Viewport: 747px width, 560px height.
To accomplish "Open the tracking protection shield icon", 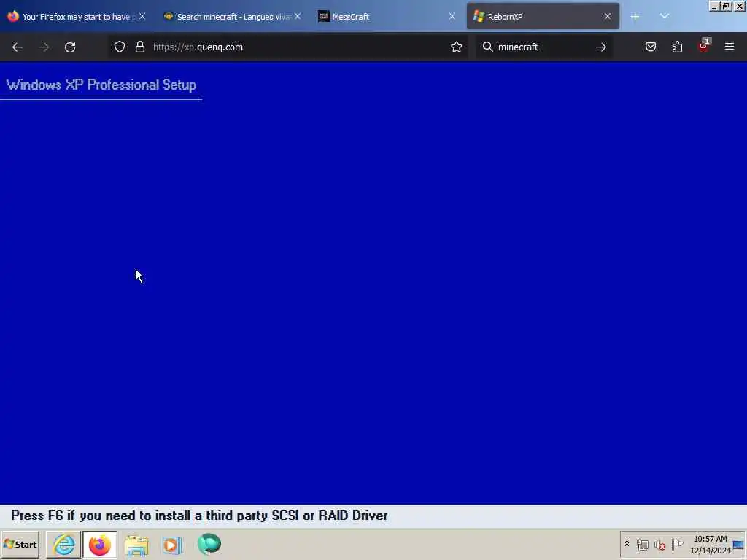I will 120,47.
